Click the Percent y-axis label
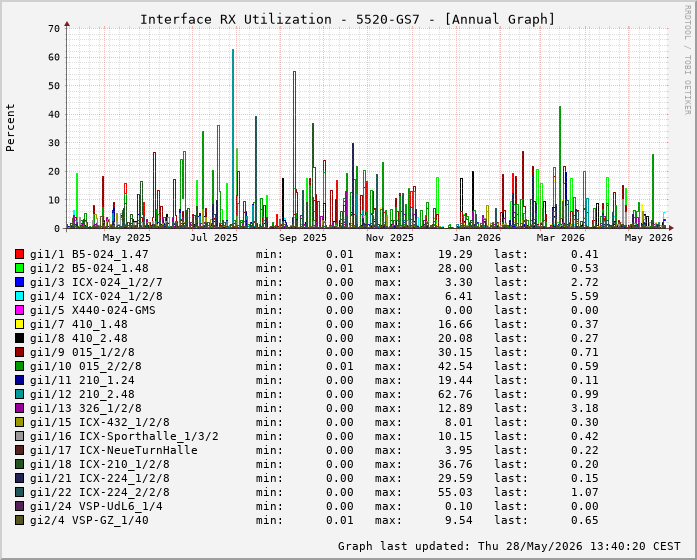697x560 pixels. (x=10, y=128)
